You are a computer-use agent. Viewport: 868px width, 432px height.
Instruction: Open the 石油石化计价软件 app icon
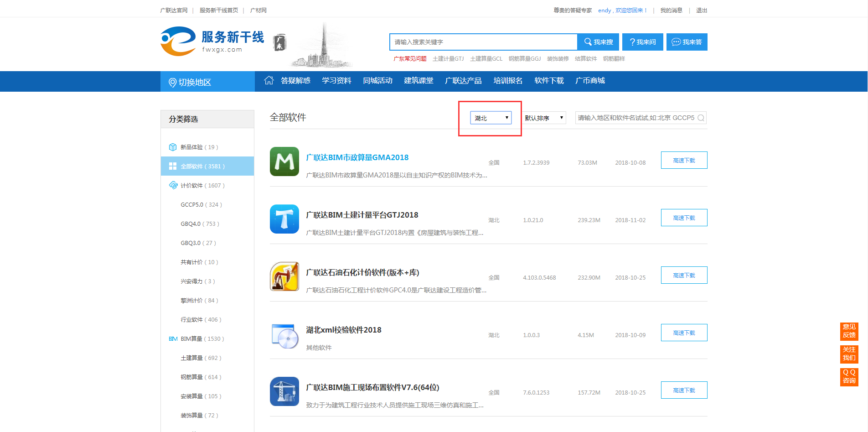tap(284, 276)
